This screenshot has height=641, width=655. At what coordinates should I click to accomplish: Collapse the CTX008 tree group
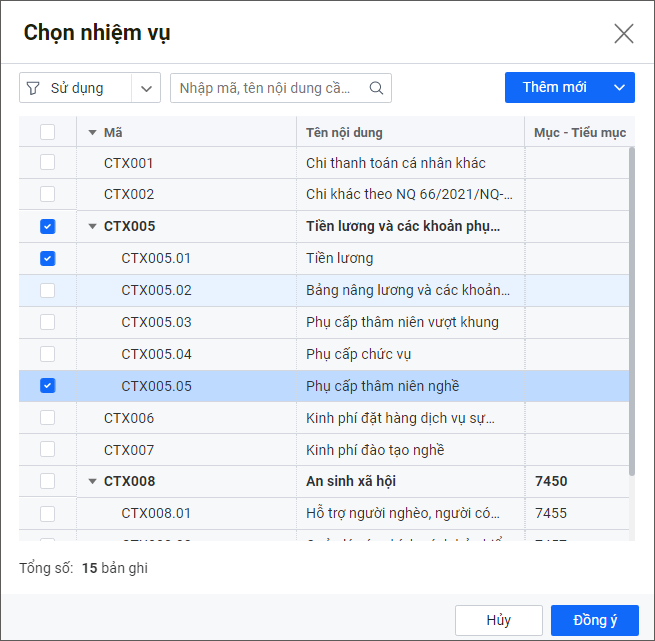point(93,482)
